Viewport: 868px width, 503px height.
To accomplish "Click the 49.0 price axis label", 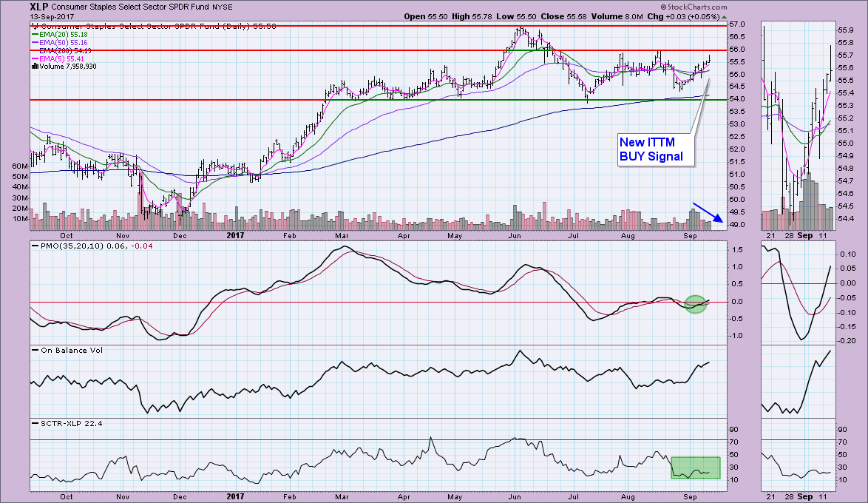I will [737, 224].
